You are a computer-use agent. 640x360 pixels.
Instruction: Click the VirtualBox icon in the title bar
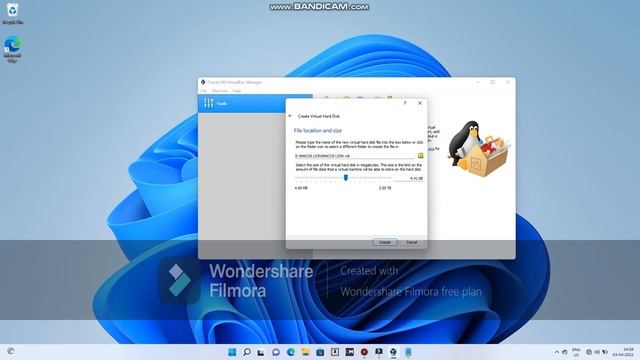[203, 82]
